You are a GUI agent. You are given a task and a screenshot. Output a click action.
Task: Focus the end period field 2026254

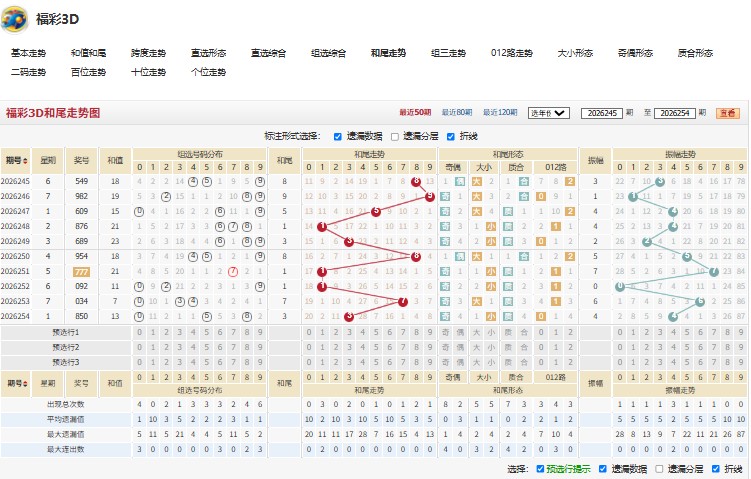pos(674,113)
